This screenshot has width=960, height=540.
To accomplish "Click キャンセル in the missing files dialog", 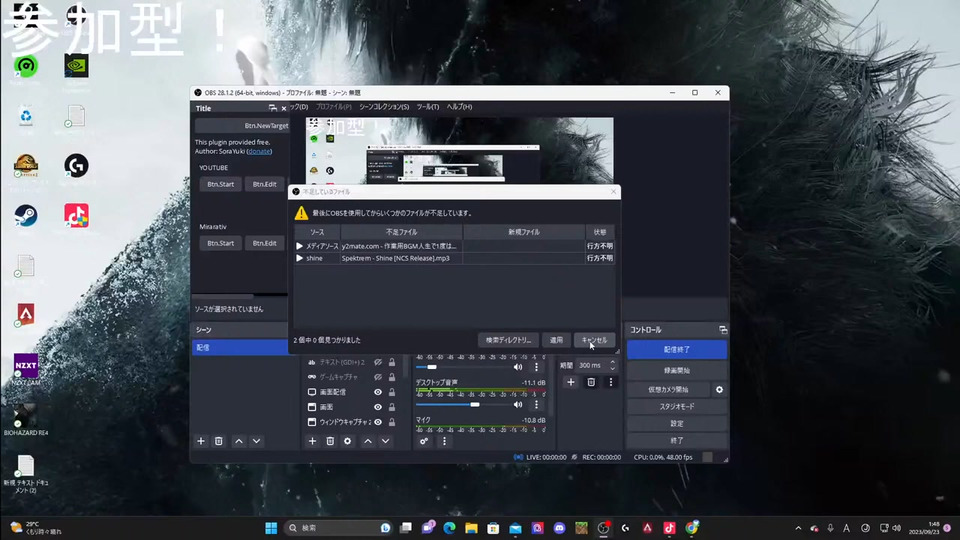I will 594,340.
